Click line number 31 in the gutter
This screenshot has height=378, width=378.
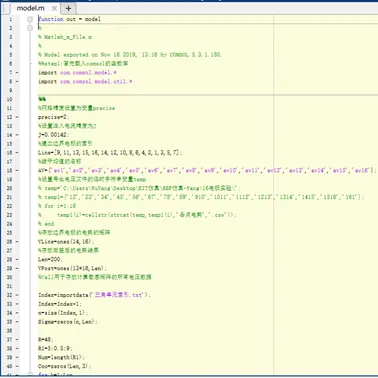[x=9, y=286]
